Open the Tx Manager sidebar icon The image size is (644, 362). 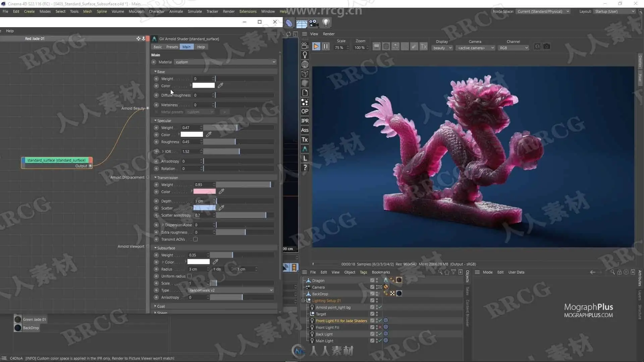coord(305,140)
